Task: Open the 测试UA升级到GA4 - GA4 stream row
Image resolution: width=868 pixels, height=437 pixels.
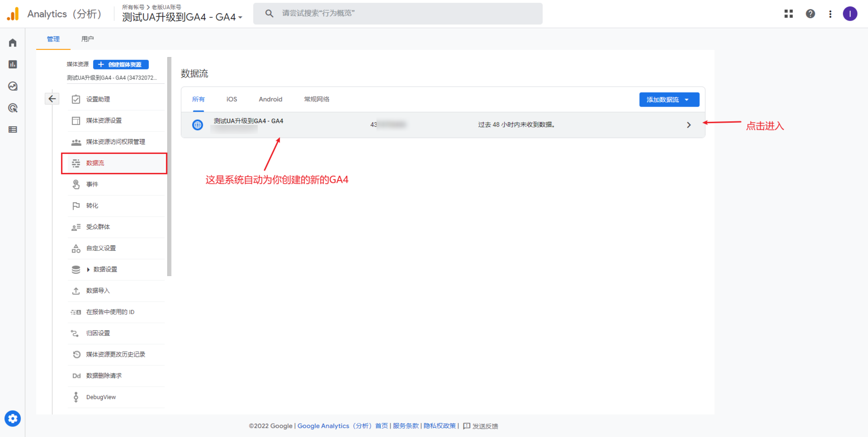Action: coord(443,125)
